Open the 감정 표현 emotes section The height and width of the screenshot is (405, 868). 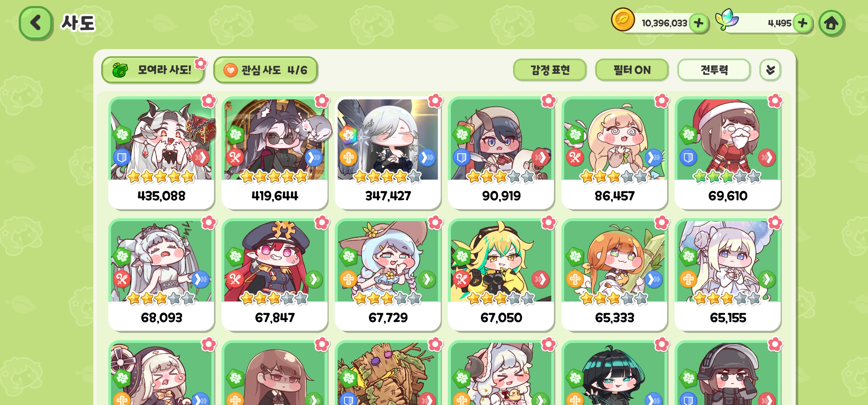click(549, 70)
